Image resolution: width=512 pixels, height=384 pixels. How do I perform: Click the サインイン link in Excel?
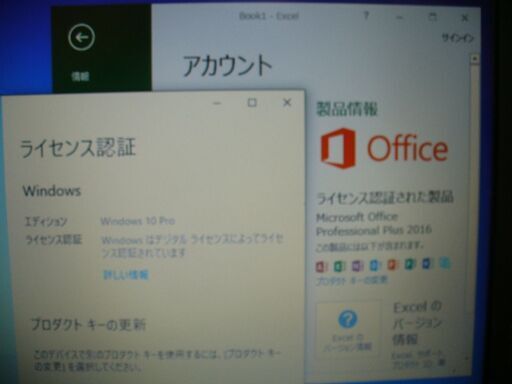(x=458, y=38)
